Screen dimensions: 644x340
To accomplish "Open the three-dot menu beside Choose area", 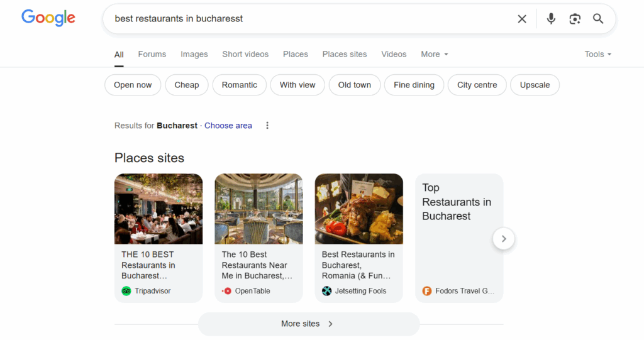I will [267, 125].
